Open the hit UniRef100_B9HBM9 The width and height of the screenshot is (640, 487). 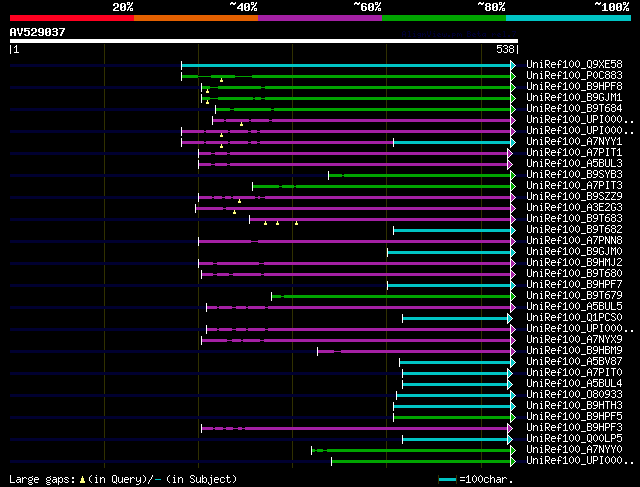[x=574, y=351]
